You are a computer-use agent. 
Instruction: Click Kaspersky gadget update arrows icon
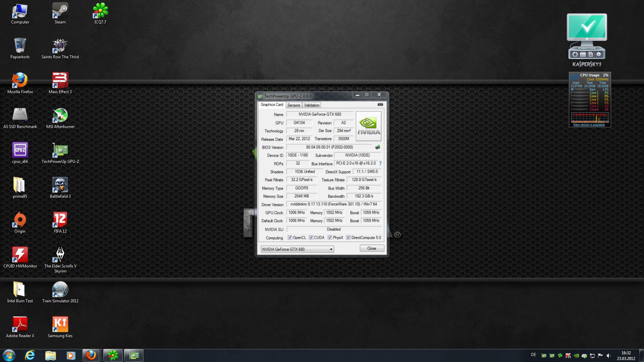pos(575,54)
